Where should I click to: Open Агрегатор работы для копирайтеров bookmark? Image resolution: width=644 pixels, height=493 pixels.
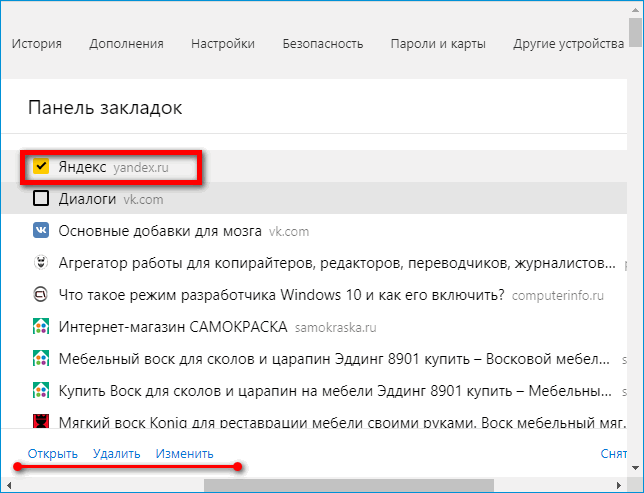337,263
